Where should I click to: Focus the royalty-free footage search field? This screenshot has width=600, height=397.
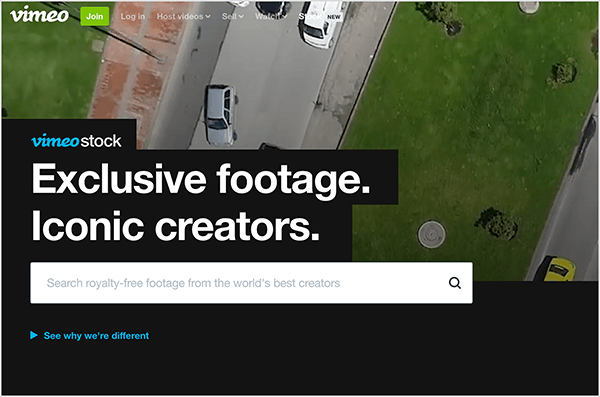[x=251, y=283]
